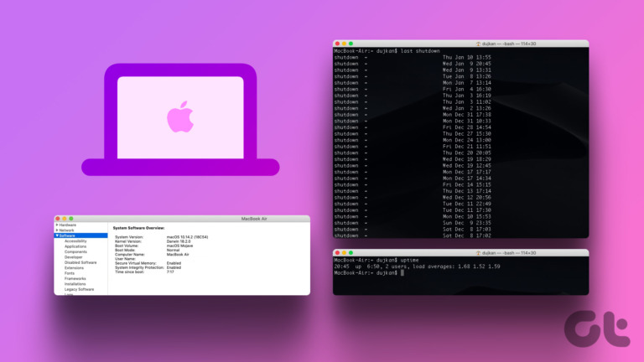Click the home icon in the uptime terminal title

click(478, 252)
